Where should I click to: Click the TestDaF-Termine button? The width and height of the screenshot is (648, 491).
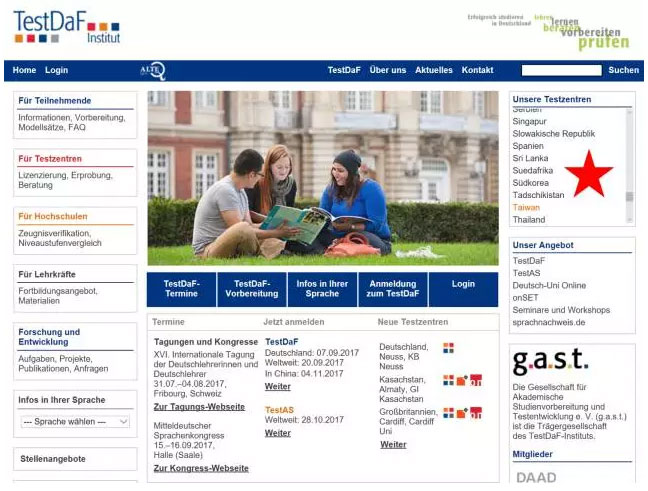181,289
